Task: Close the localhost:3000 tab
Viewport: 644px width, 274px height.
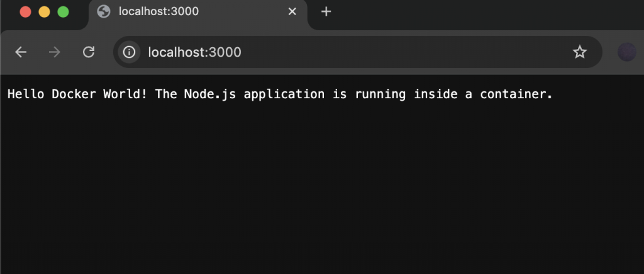Action: tap(292, 12)
